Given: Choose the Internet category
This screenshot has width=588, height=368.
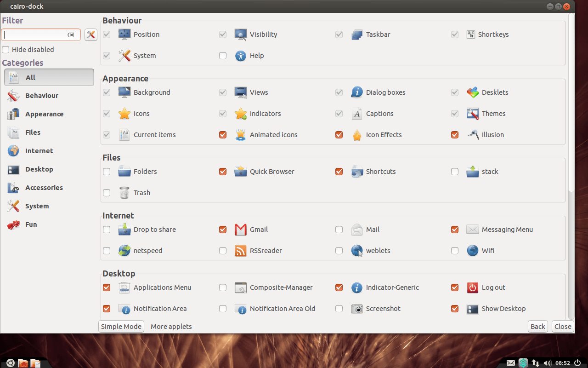Looking at the screenshot, I should point(49,151).
